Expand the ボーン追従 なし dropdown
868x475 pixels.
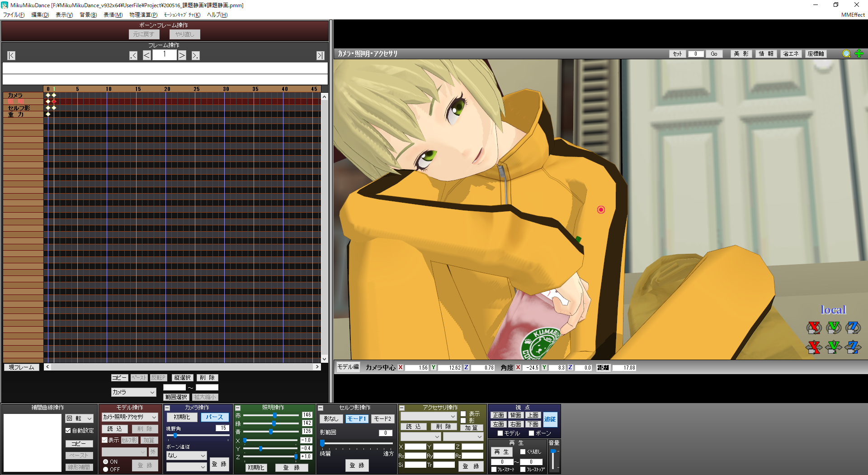click(186, 456)
